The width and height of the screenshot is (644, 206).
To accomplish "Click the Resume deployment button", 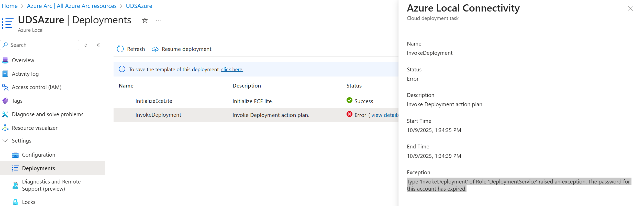I will click(x=182, y=49).
